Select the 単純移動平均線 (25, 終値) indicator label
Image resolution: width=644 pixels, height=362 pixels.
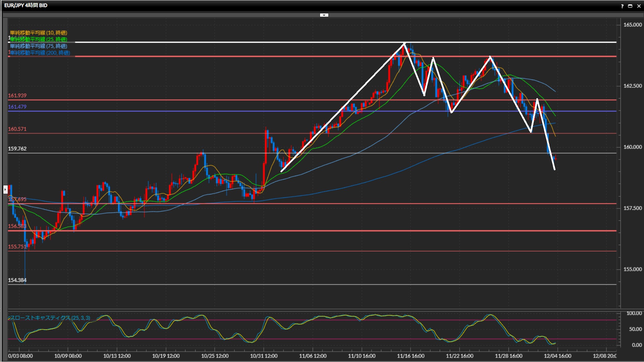click(39, 39)
